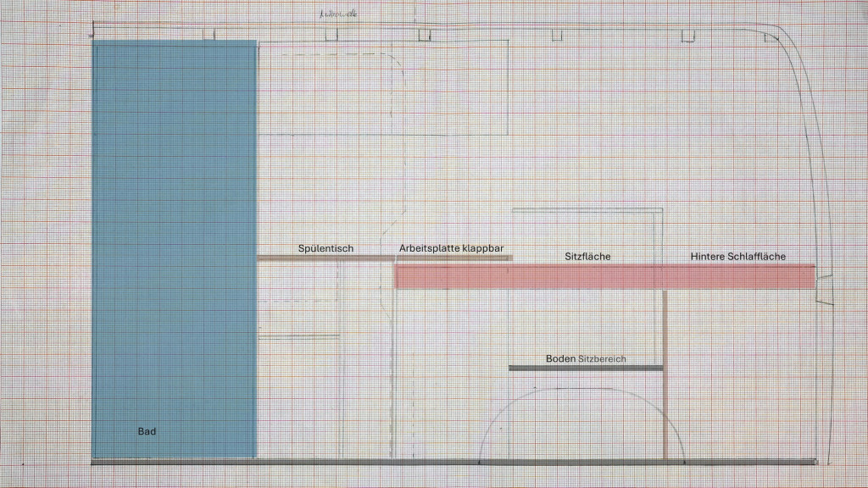Screen dimensions: 868x488
Task: Click the vertical brown support post
Action: pos(665,373)
